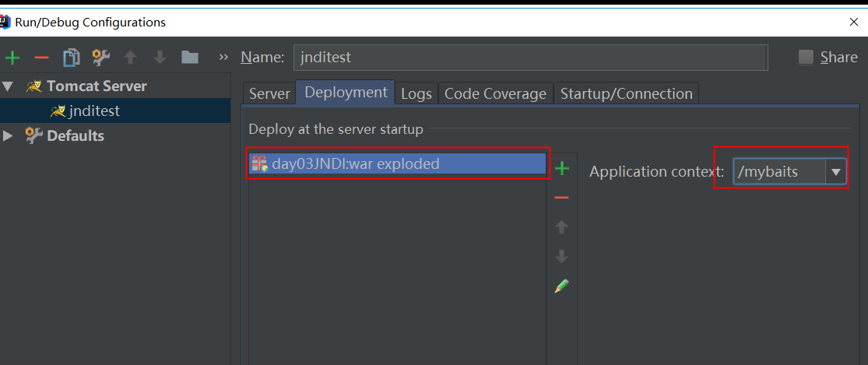
Task: Open the Startup/Connection tab
Action: (626, 93)
